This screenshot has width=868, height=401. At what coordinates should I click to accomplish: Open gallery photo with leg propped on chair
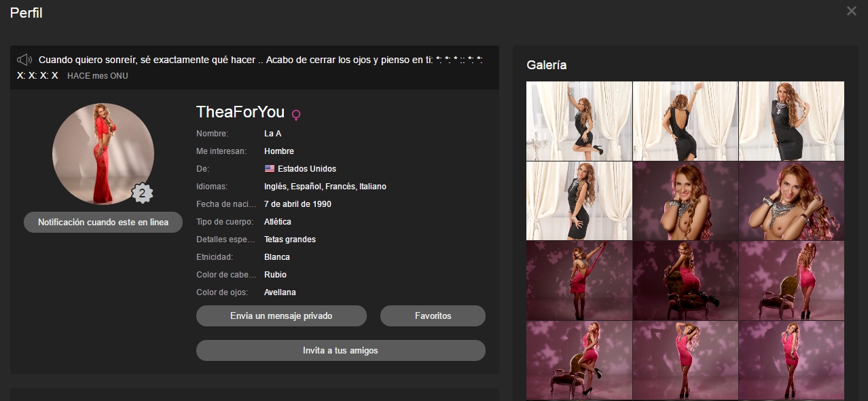(579, 360)
